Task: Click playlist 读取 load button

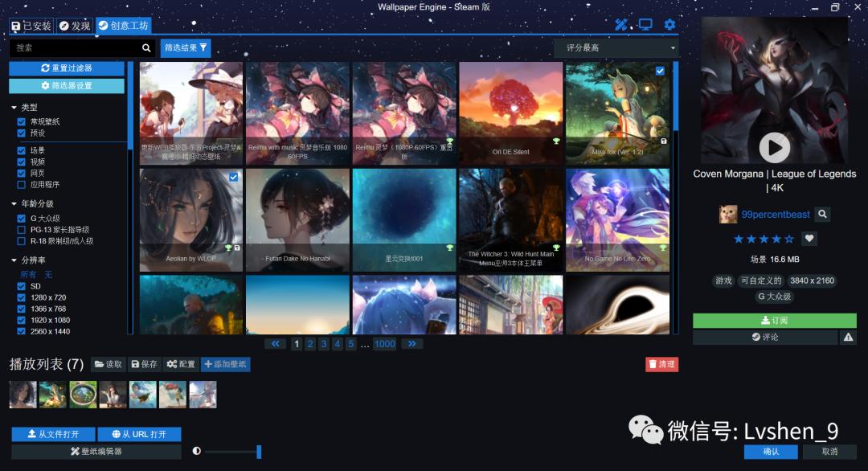Action: (108, 364)
